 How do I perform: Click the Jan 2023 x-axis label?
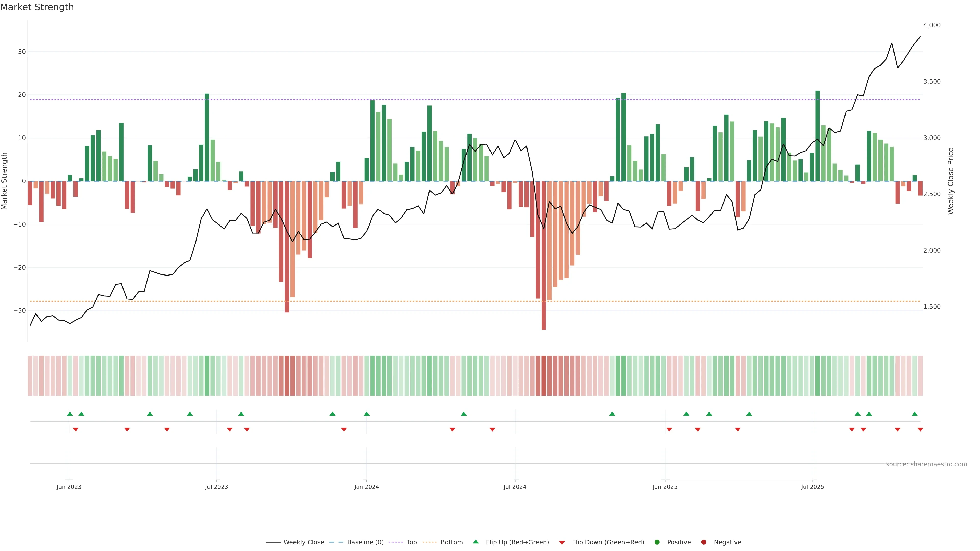click(69, 487)
